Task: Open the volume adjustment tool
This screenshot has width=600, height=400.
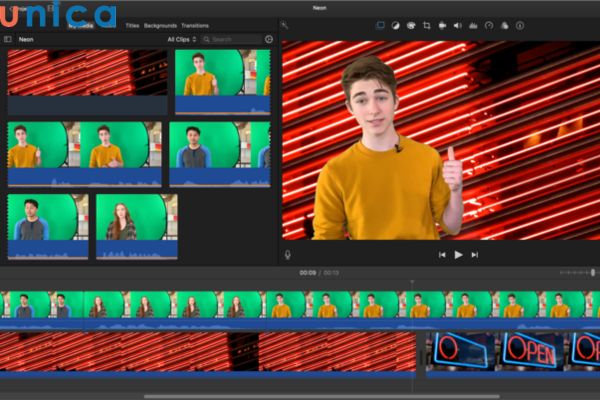Action: 457,25
